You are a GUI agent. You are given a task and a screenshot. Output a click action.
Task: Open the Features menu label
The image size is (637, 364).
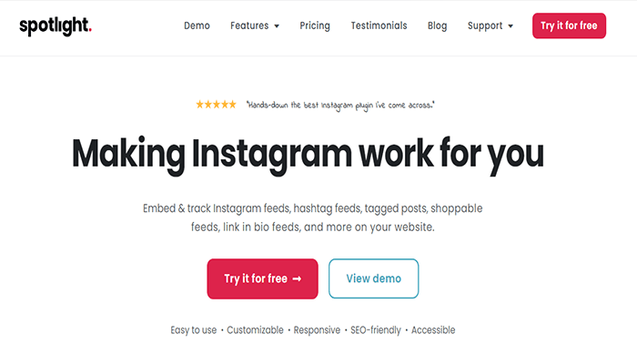[x=249, y=25]
